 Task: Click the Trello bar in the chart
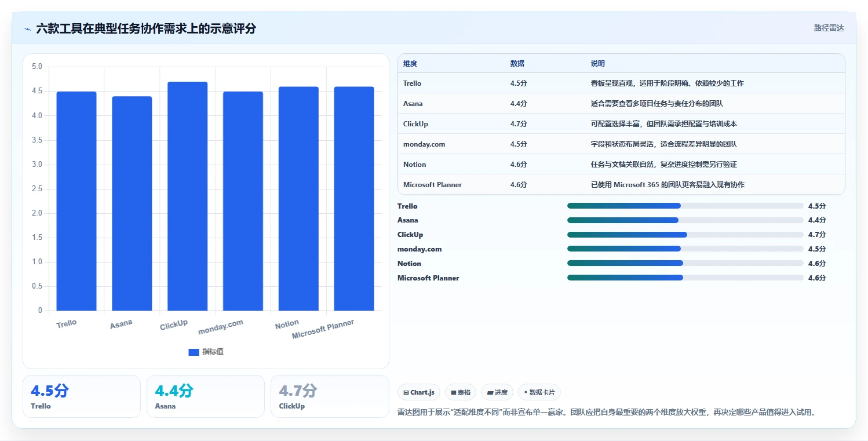(76, 201)
